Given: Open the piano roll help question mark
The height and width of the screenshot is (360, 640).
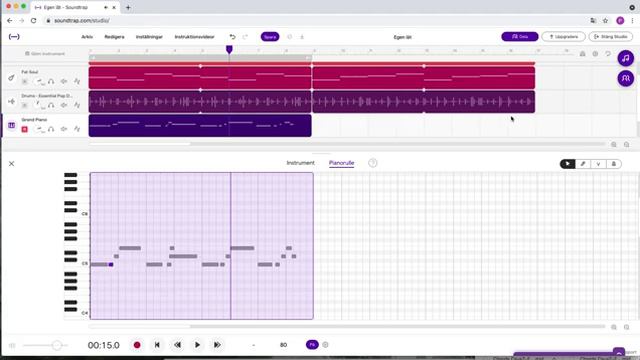Looking at the screenshot, I should (x=373, y=163).
